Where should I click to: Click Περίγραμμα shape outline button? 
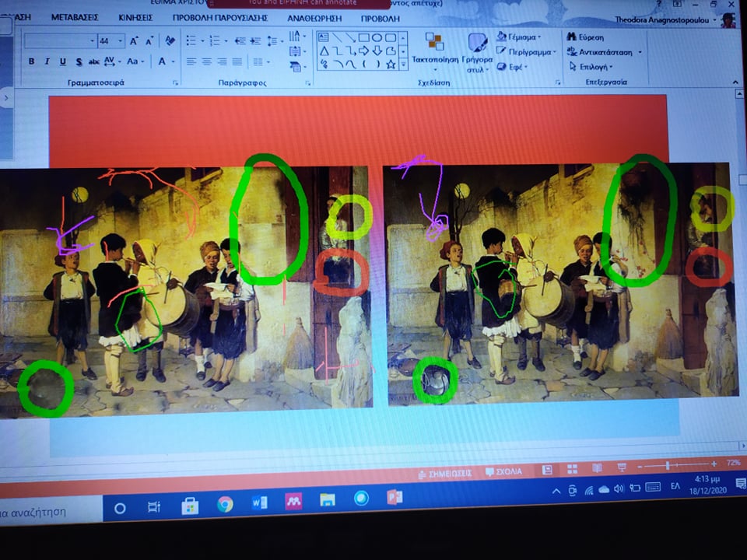527,51
